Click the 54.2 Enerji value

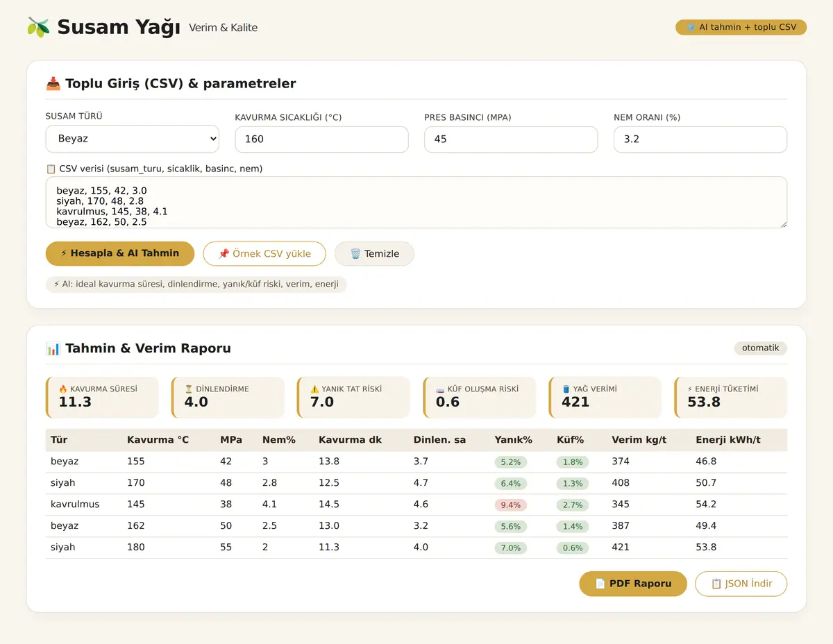pos(706,505)
